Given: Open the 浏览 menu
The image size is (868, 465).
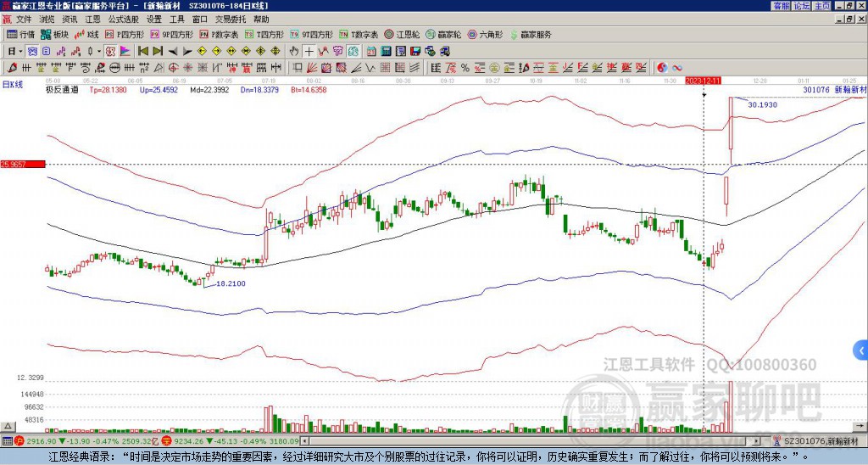Looking at the screenshot, I should click(x=47, y=20).
